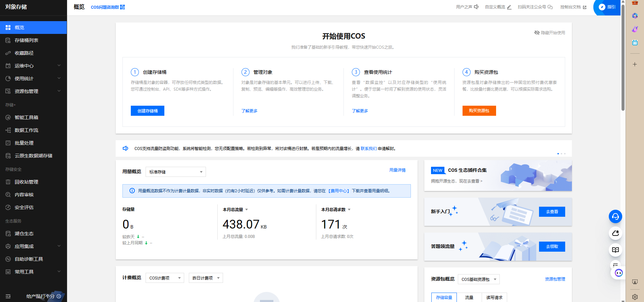Click the browser sidebar plus icon
Screen dimensions: 644x302
click(635, 64)
